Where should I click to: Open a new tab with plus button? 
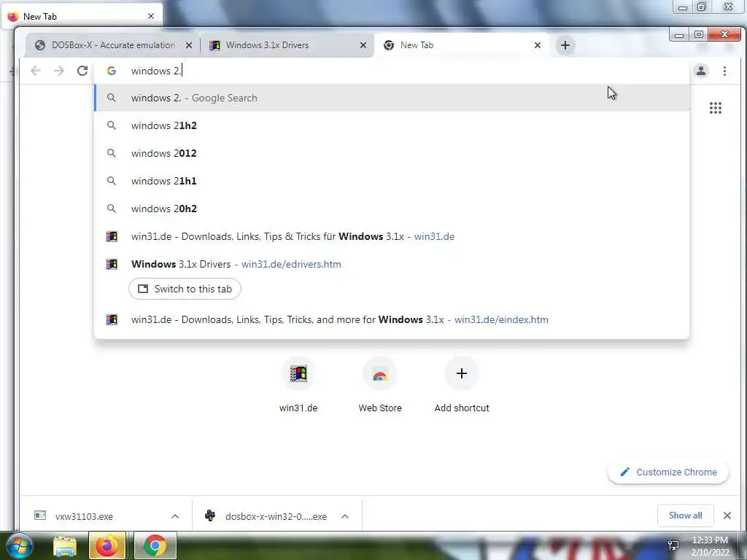[x=565, y=45]
